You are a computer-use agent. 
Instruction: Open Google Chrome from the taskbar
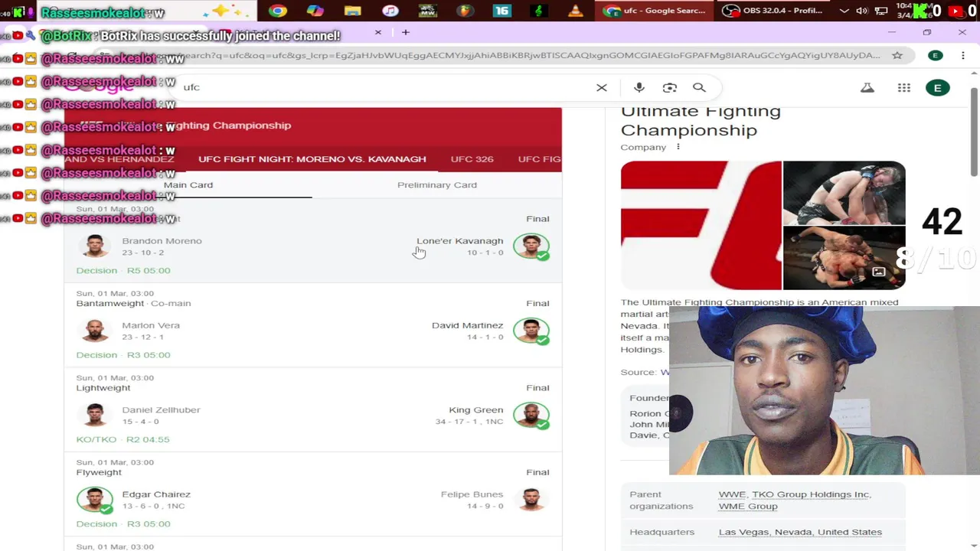[278, 11]
